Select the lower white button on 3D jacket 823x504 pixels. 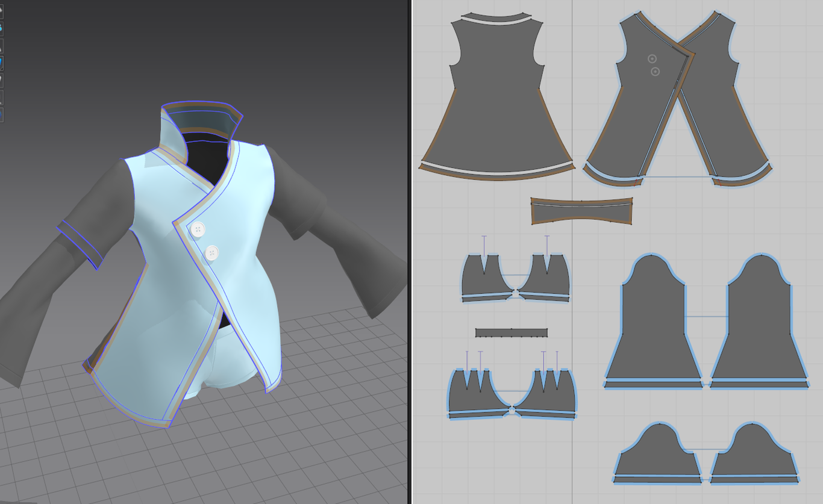pos(211,253)
